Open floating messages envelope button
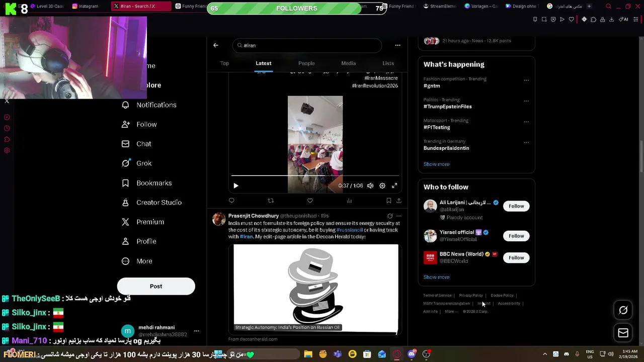This screenshot has width=644, height=362. click(623, 333)
